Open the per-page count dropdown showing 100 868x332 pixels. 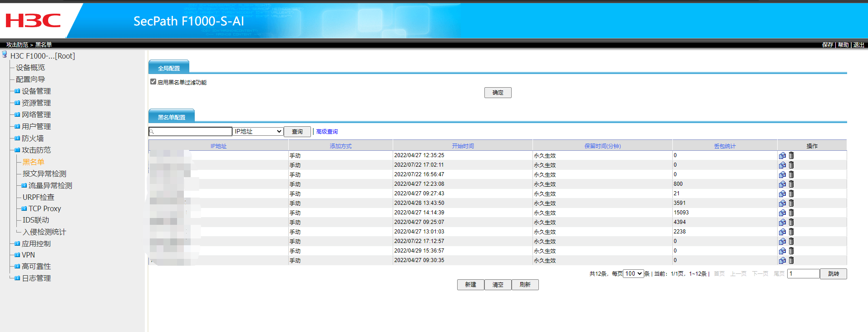(x=633, y=273)
